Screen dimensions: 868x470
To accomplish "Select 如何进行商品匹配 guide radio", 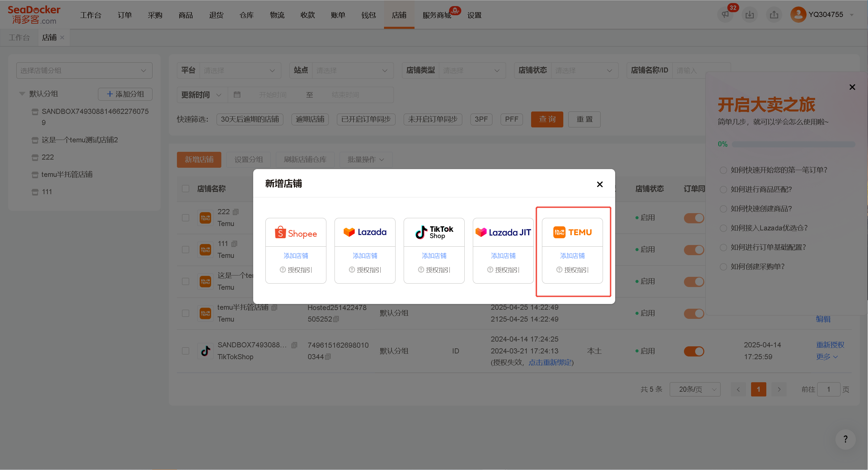I will click(x=723, y=189).
